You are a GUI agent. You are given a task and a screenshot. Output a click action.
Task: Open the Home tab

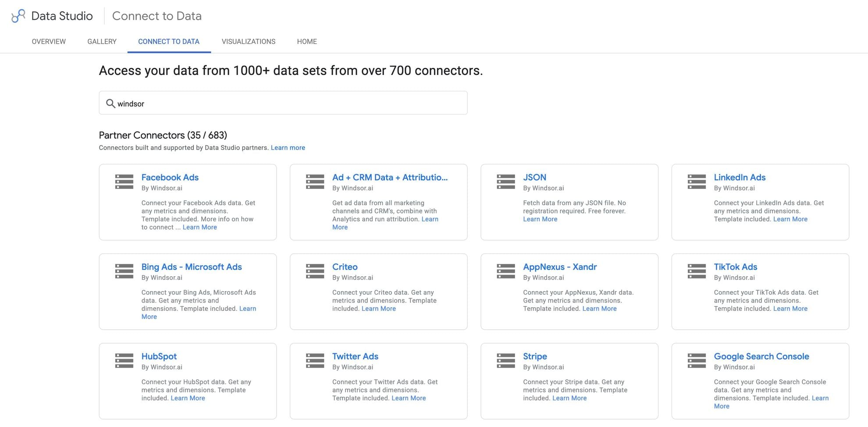click(x=306, y=41)
